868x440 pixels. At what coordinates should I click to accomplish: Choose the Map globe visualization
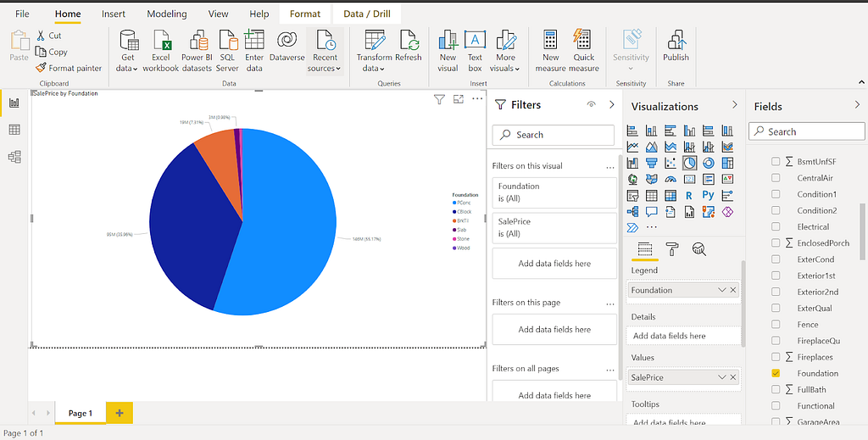(x=632, y=179)
